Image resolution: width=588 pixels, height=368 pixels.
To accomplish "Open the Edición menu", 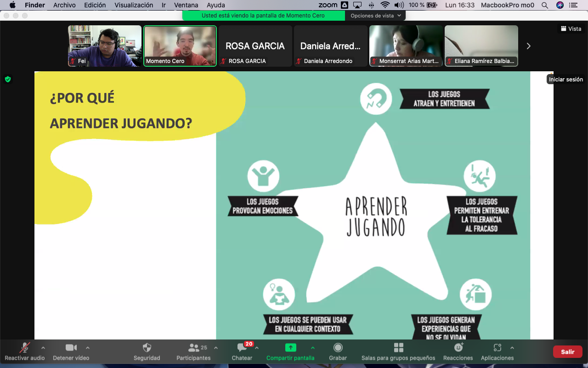I will click(95, 5).
